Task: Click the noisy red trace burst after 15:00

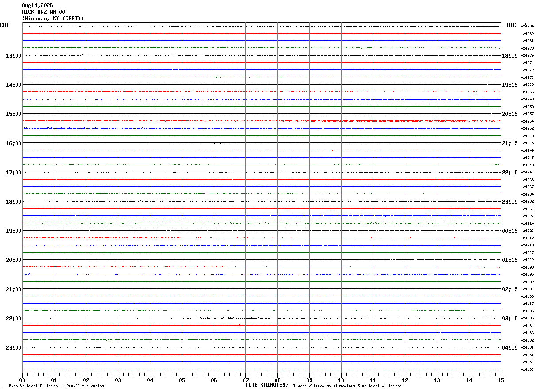Action: 390,121
